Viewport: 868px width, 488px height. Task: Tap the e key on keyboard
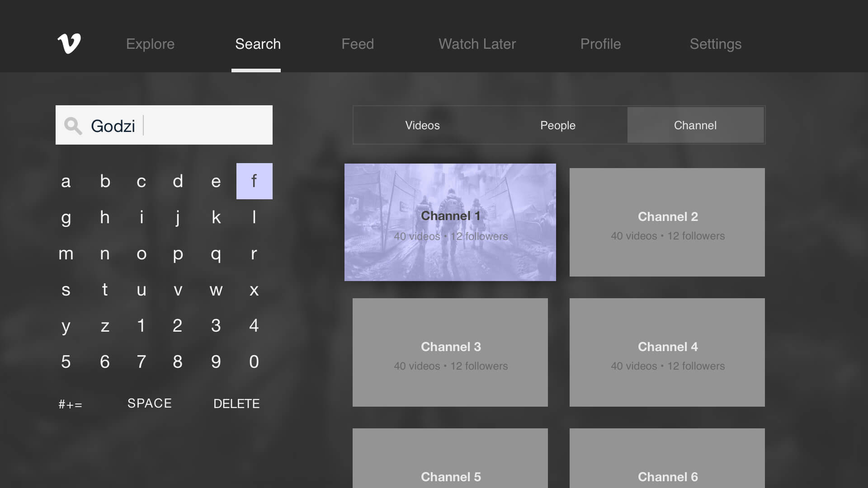coord(216,181)
